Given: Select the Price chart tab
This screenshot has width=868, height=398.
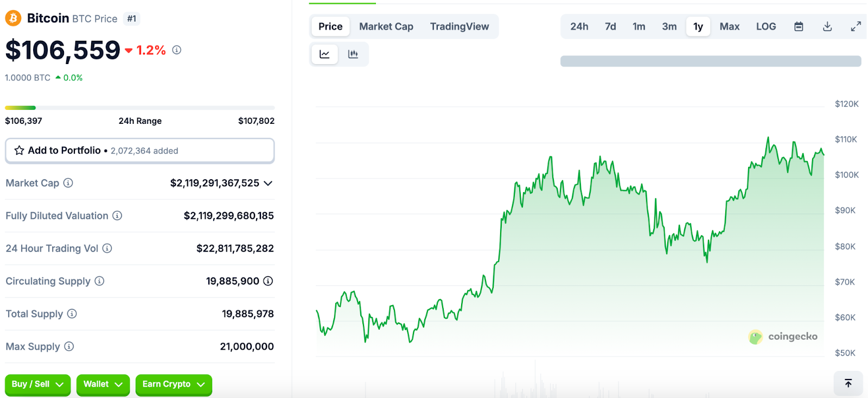Looking at the screenshot, I should pyautogui.click(x=330, y=27).
